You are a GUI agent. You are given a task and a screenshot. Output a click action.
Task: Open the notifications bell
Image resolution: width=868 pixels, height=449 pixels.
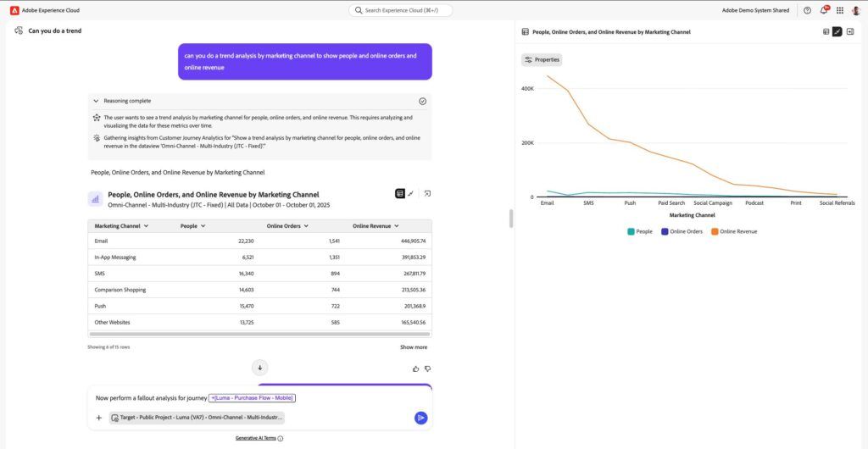(x=824, y=10)
